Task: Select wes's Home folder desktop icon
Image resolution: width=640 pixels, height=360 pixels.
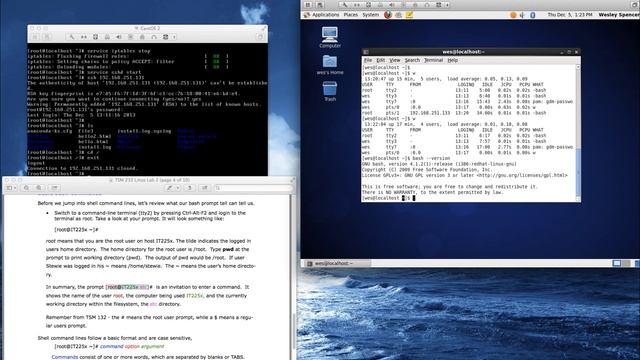Action: tap(330, 64)
